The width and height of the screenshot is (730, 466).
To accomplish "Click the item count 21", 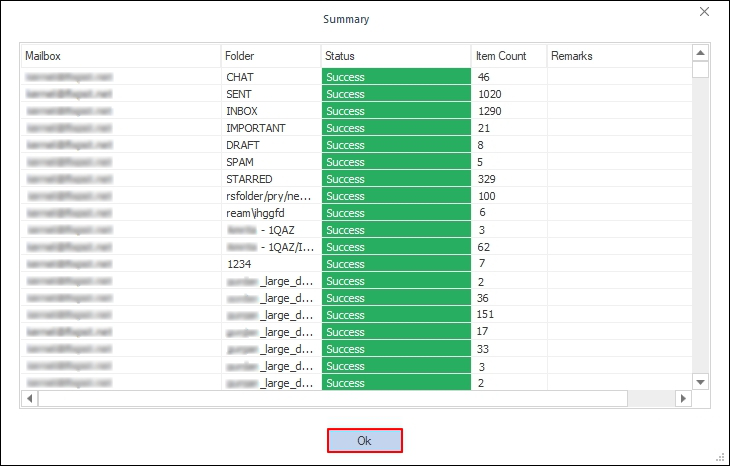I will point(484,128).
